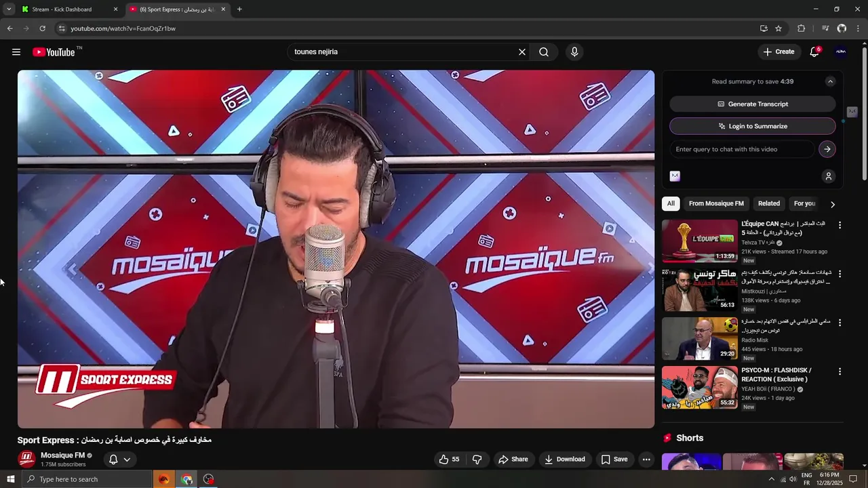Image resolution: width=868 pixels, height=488 pixels.
Task: Click Generate Transcript button
Action: click(x=753, y=104)
